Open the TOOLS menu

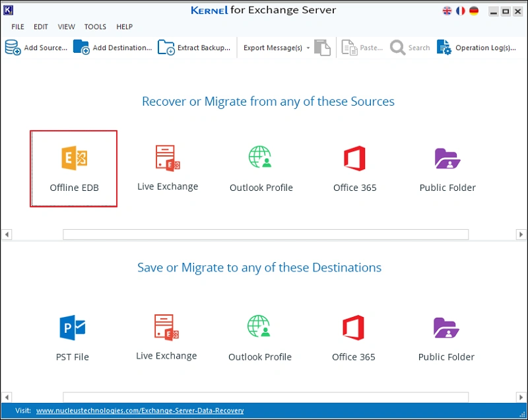[x=95, y=26]
